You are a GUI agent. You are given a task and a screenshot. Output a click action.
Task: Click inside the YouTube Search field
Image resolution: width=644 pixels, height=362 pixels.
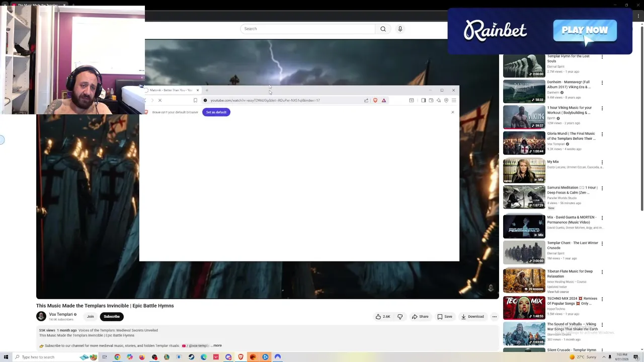[x=308, y=29]
